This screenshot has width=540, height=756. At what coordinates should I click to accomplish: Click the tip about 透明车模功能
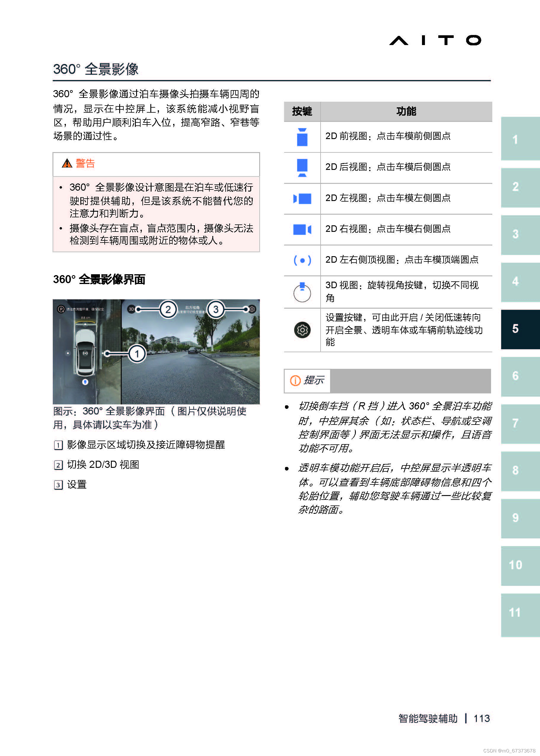[395, 489]
